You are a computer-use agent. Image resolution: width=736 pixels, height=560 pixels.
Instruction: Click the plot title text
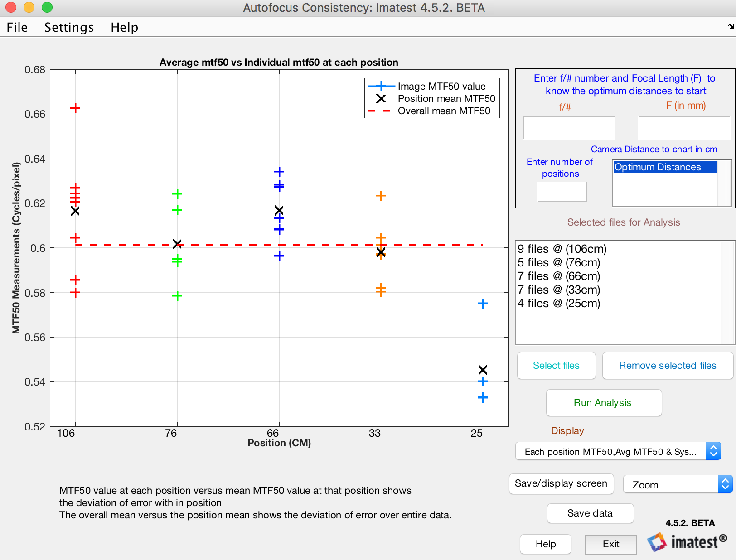(279, 62)
